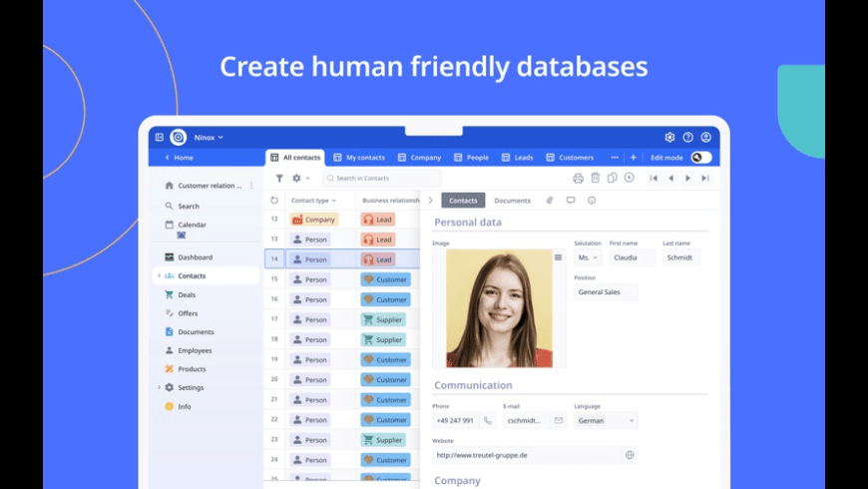
Task: Open the user account icon
Action: 705,138
